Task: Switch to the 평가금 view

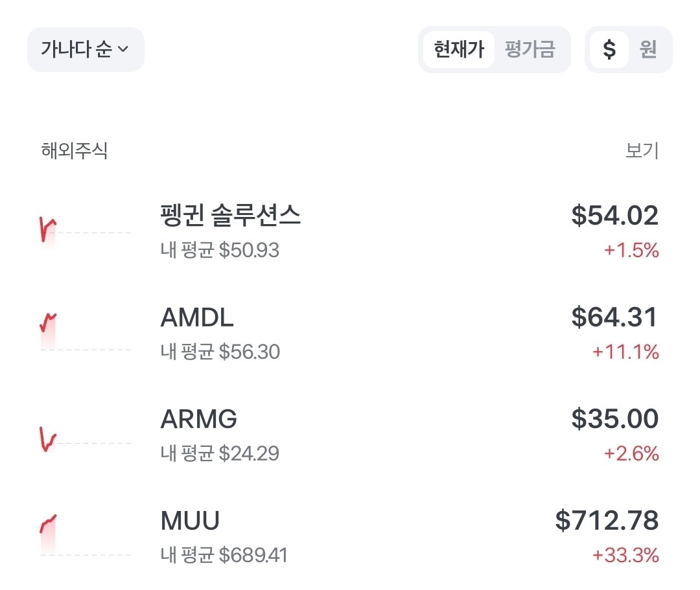Action: point(530,49)
